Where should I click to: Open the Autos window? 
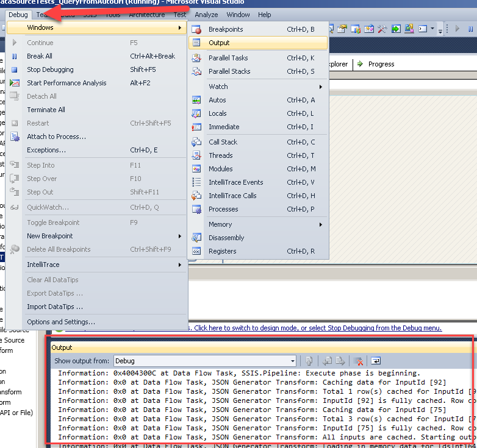pyautogui.click(x=258, y=100)
